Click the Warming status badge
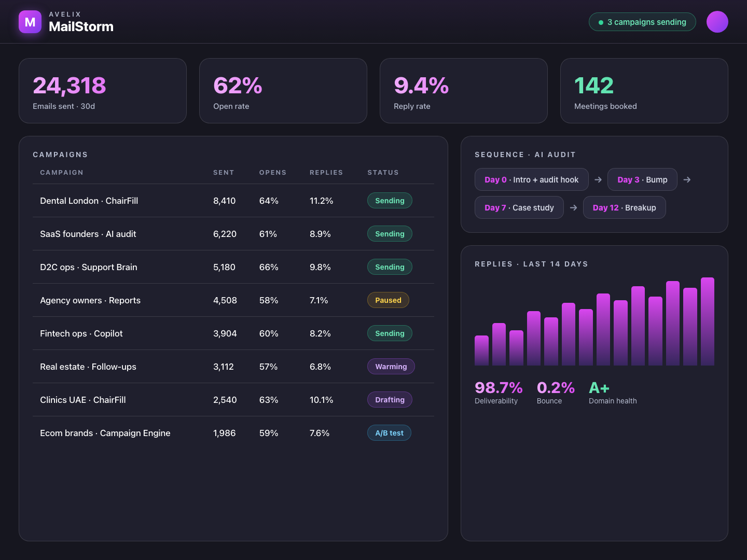Image resolution: width=747 pixels, height=560 pixels. click(391, 367)
